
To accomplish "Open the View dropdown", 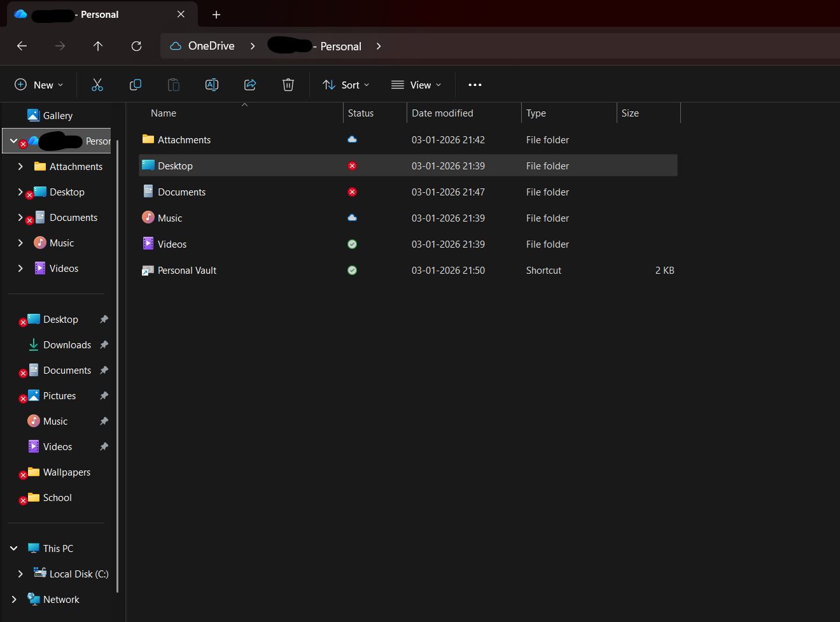I will click(x=416, y=84).
